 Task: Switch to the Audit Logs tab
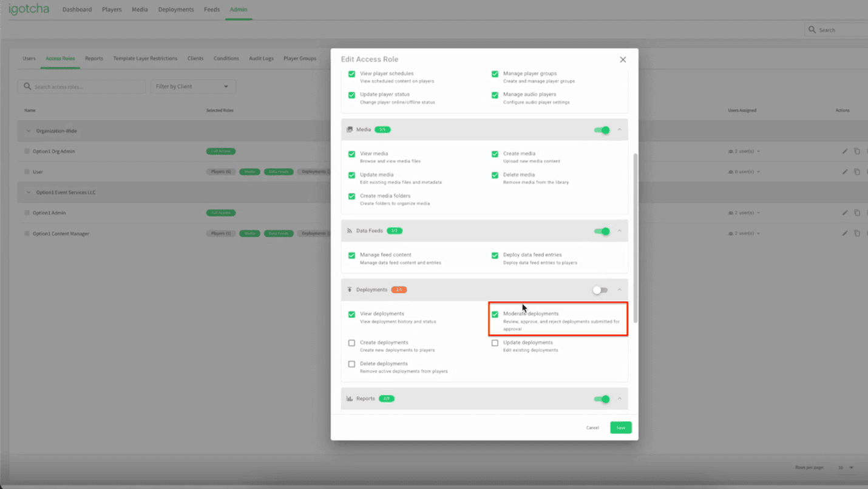261,58
